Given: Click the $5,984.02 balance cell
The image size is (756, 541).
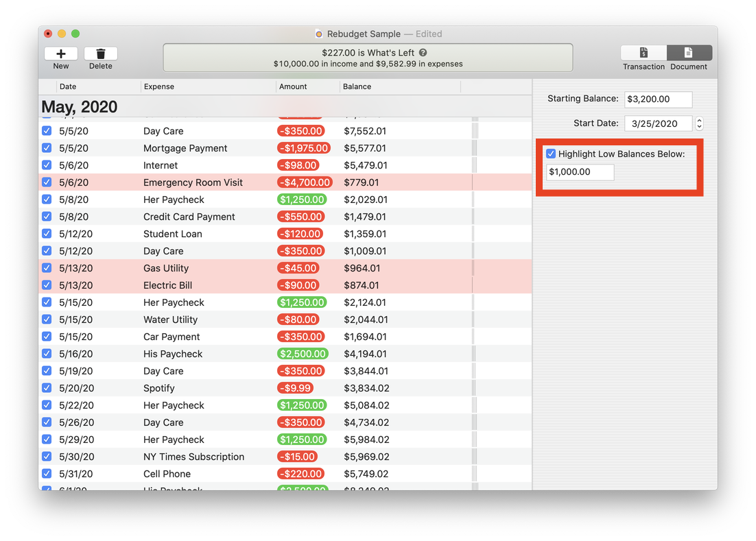Looking at the screenshot, I should tap(366, 440).
